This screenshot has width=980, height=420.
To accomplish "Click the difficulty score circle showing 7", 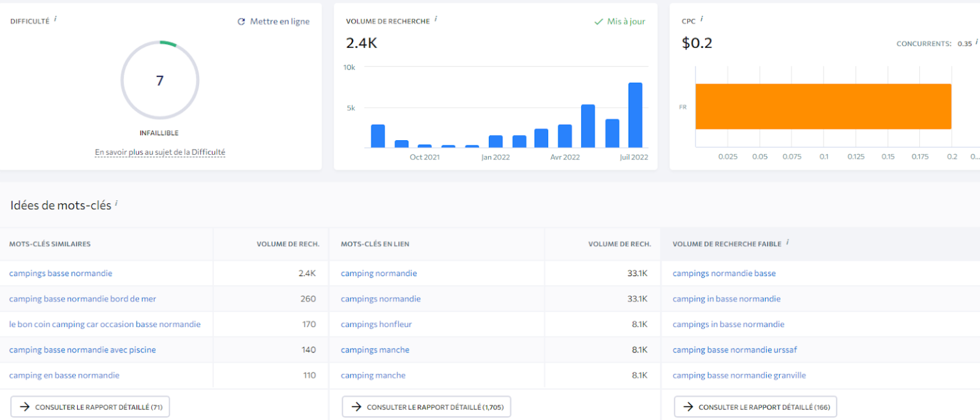I will (x=160, y=80).
